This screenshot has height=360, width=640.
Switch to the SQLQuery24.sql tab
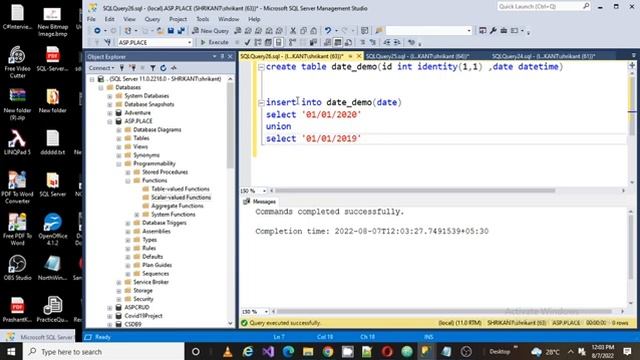pos(544,56)
